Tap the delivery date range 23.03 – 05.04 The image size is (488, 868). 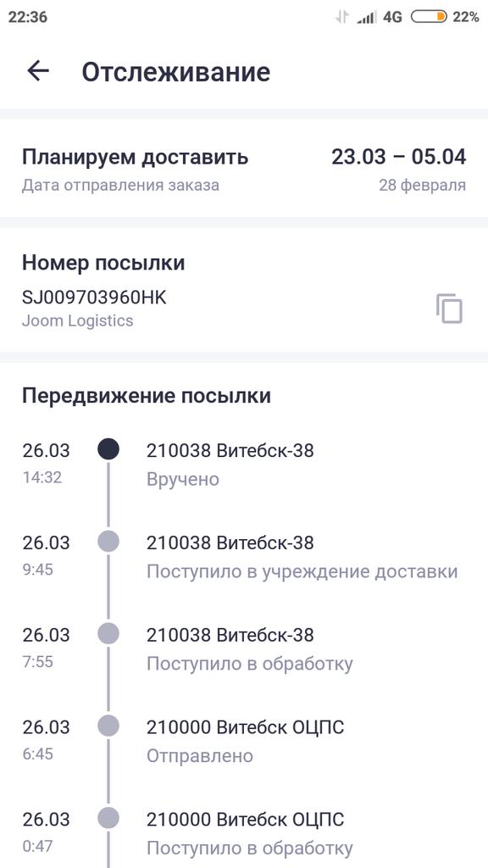[398, 157]
